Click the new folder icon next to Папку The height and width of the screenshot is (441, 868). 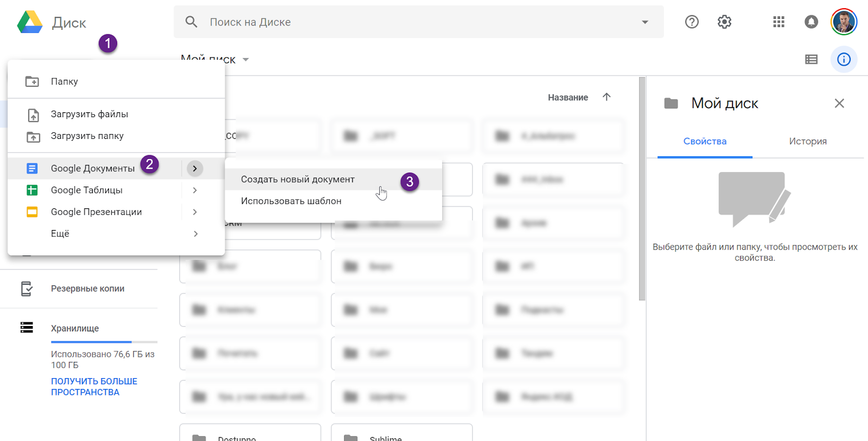click(33, 81)
